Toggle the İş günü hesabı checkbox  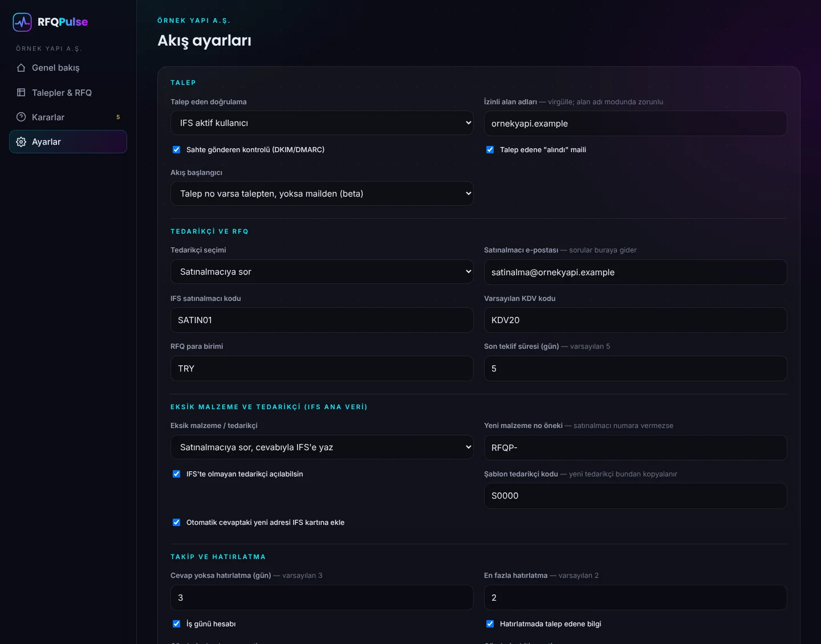pos(177,624)
